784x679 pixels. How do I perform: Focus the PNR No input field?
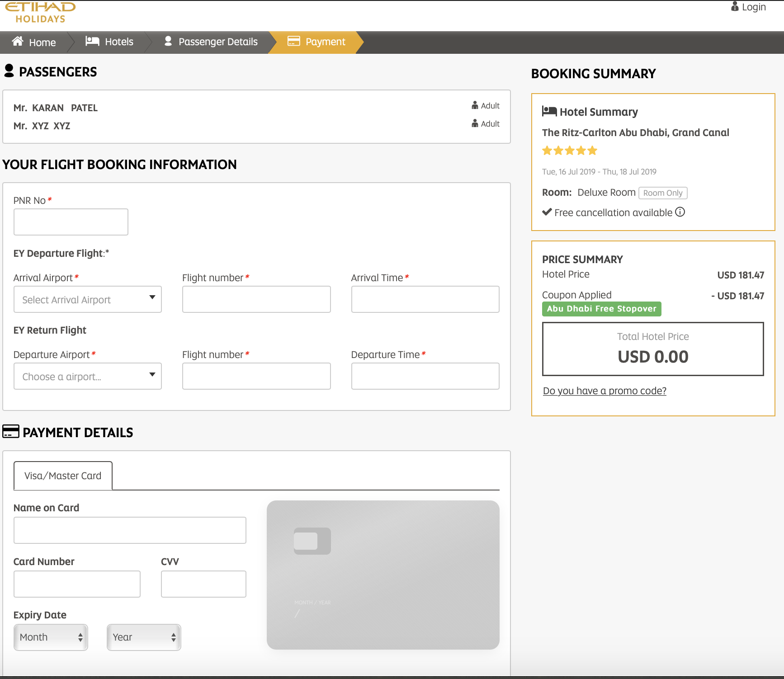71,222
